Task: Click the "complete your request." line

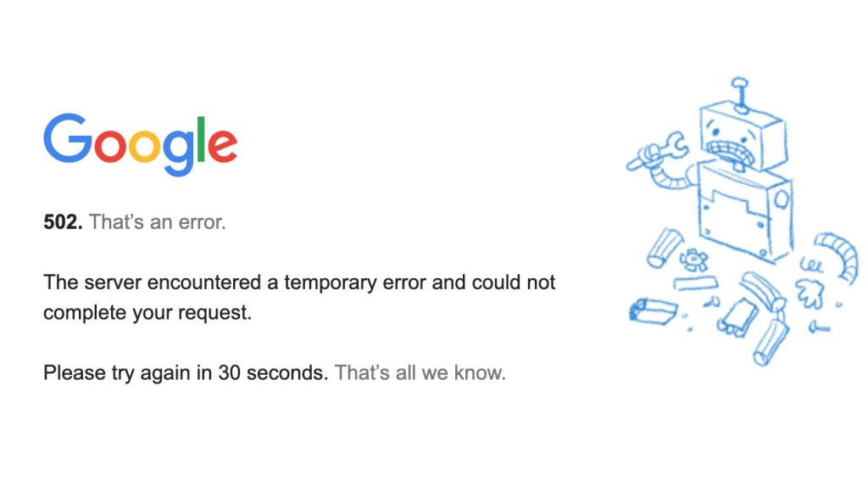Action: click(x=147, y=312)
